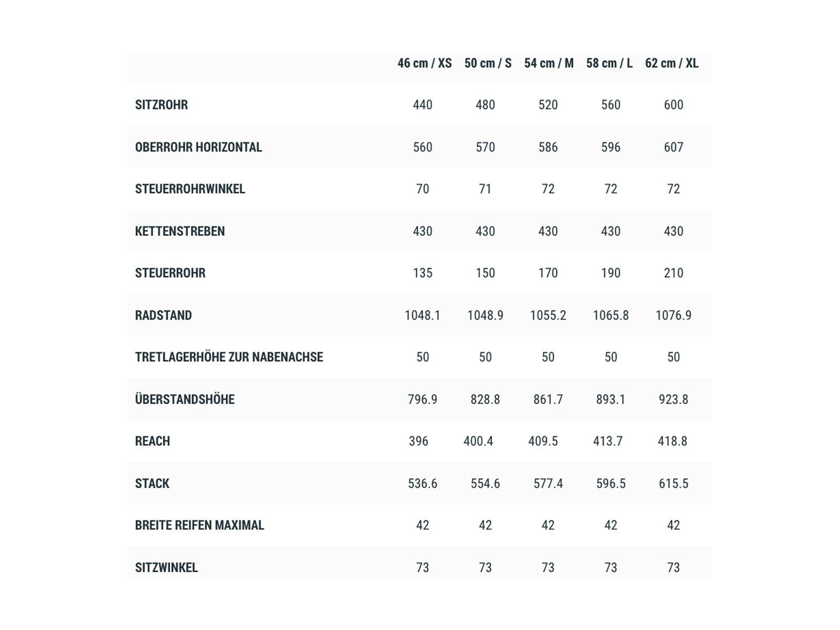Select the TRETLAGERHÖHE ZUR NABENACHSE label

pos(229,357)
